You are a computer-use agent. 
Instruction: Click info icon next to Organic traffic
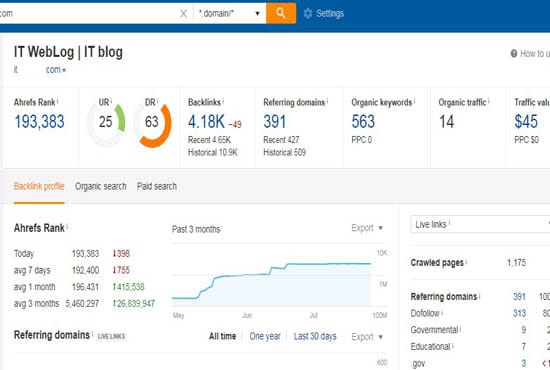pos(489,101)
